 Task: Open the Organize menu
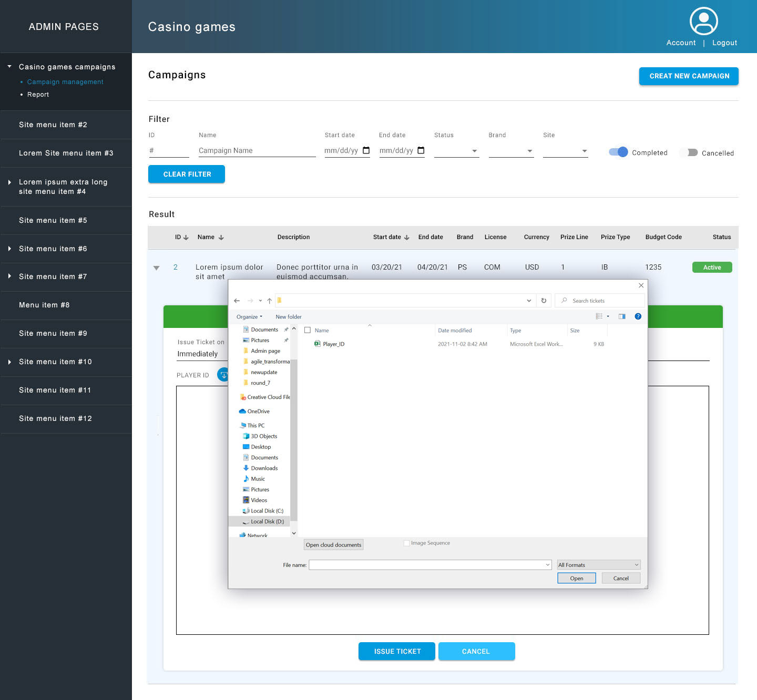(249, 316)
